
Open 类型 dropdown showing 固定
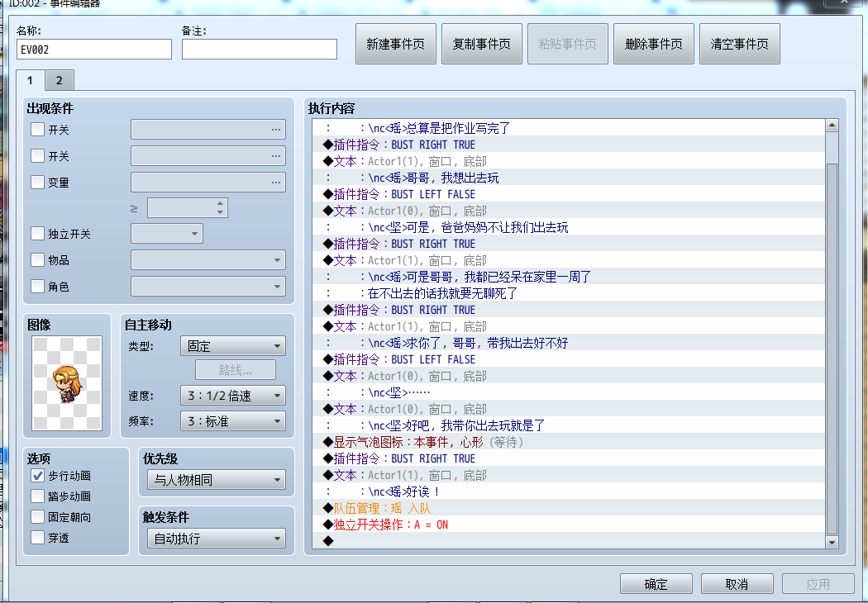point(233,346)
